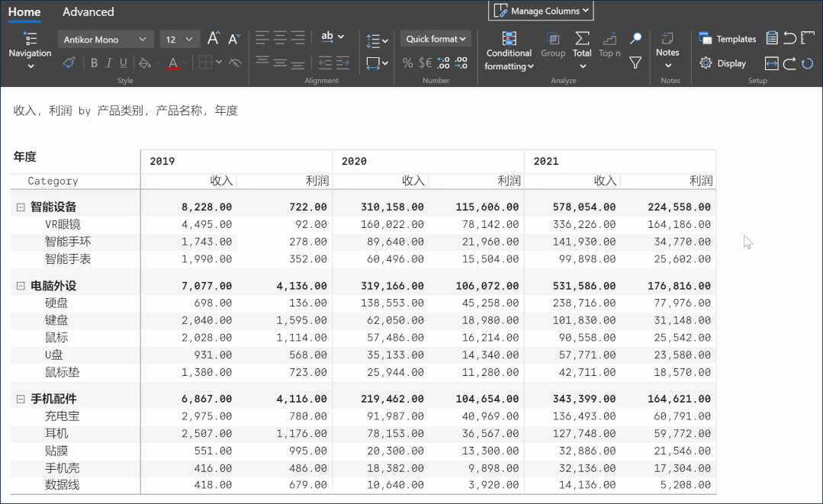Align text left horizontally
Image resolution: width=823 pixels, height=504 pixels.
click(x=262, y=37)
